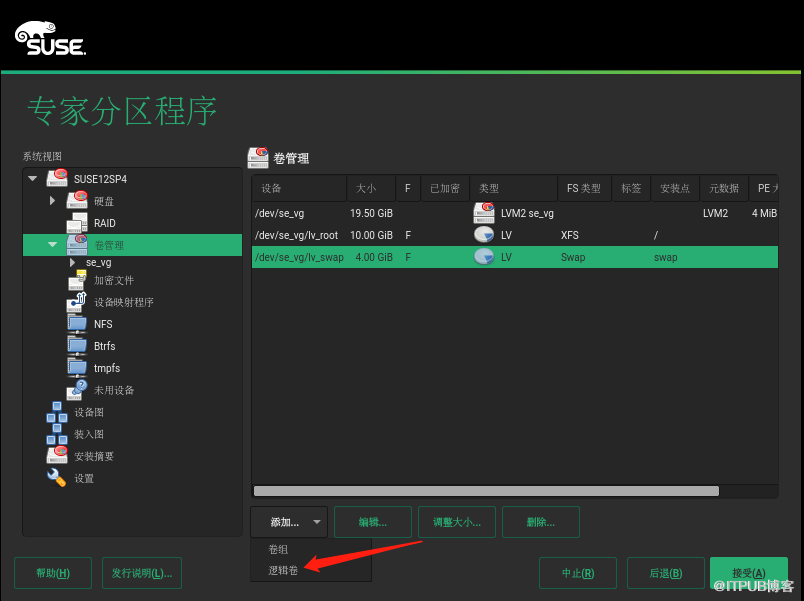Click the swap mount point cell
The width and height of the screenshot is (804, 601).
click(666, 257)
